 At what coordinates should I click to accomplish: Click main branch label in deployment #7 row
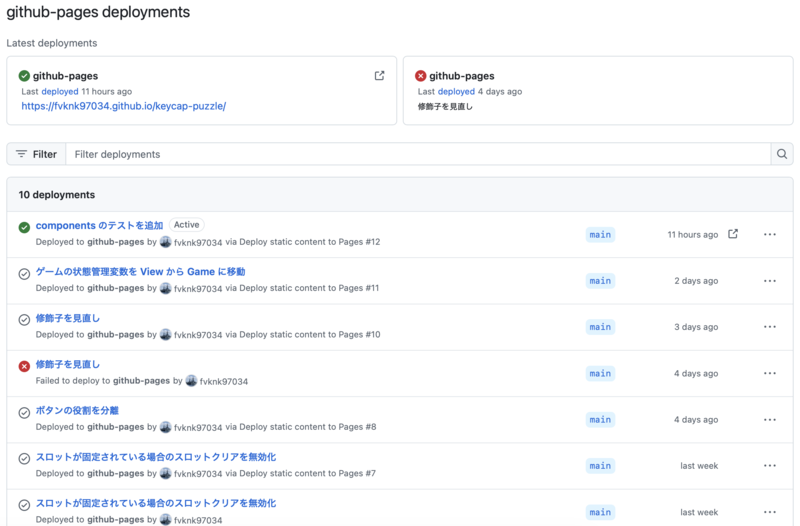(600, 466)
